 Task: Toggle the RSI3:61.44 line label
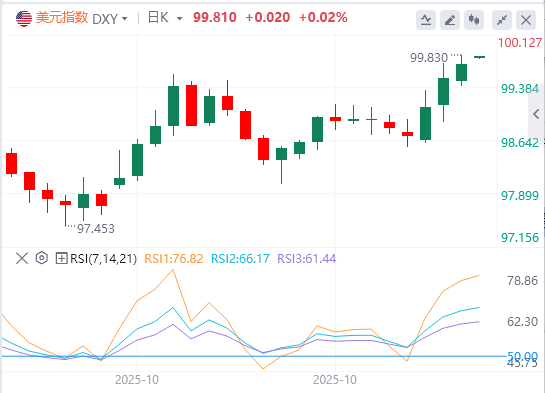click(307, 259)
